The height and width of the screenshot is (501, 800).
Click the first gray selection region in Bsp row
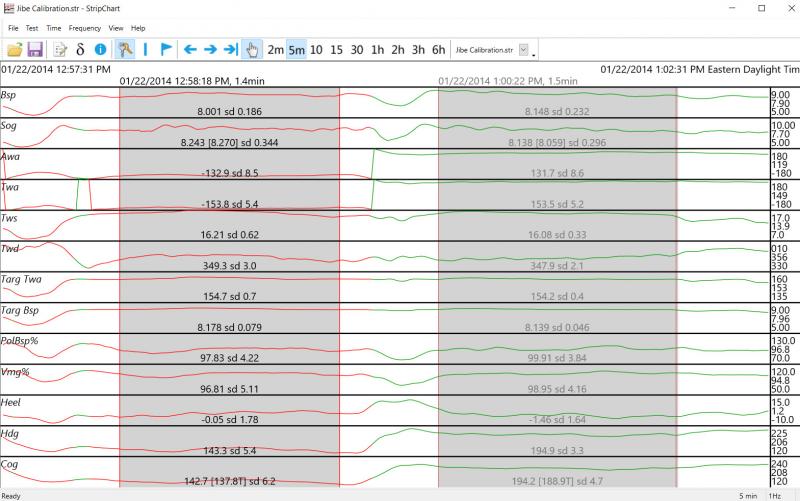[229, 101]
